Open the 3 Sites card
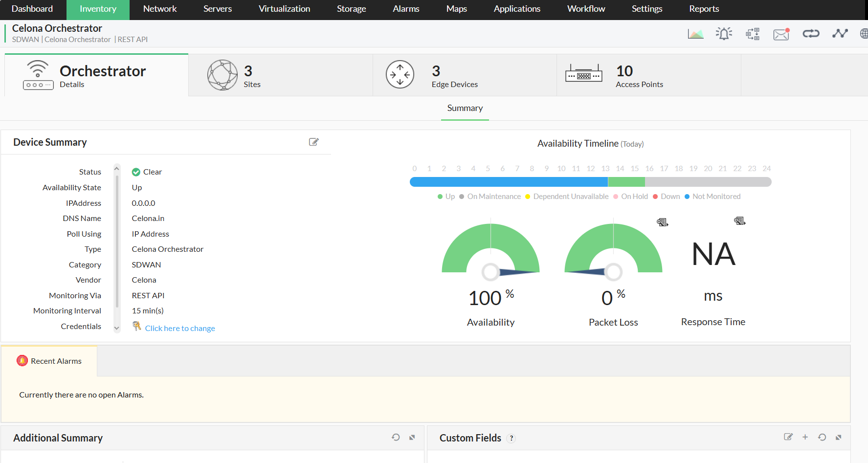The height and width of the screenshot is (463, 868). coord(281,75)
